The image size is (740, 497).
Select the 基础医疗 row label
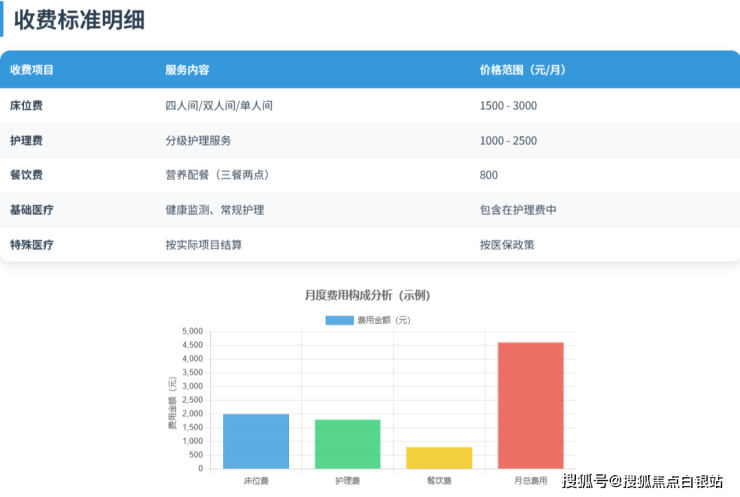click(x=32, y=210)
